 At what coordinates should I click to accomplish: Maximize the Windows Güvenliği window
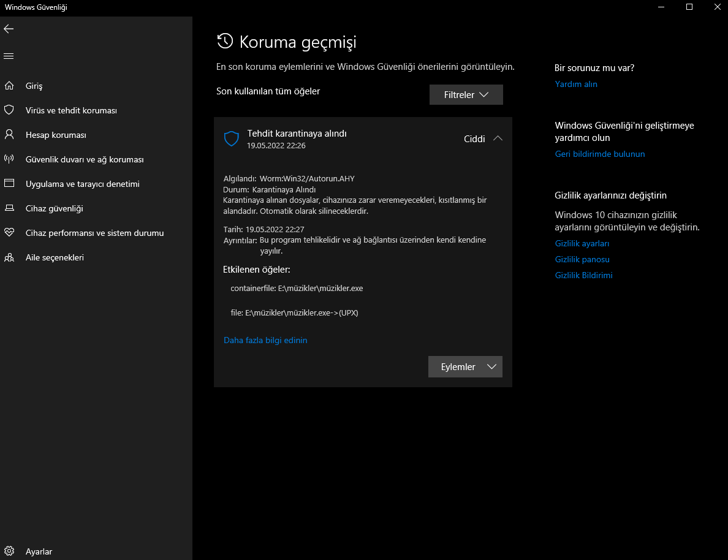pyautogui.click(x=689, y=7)
